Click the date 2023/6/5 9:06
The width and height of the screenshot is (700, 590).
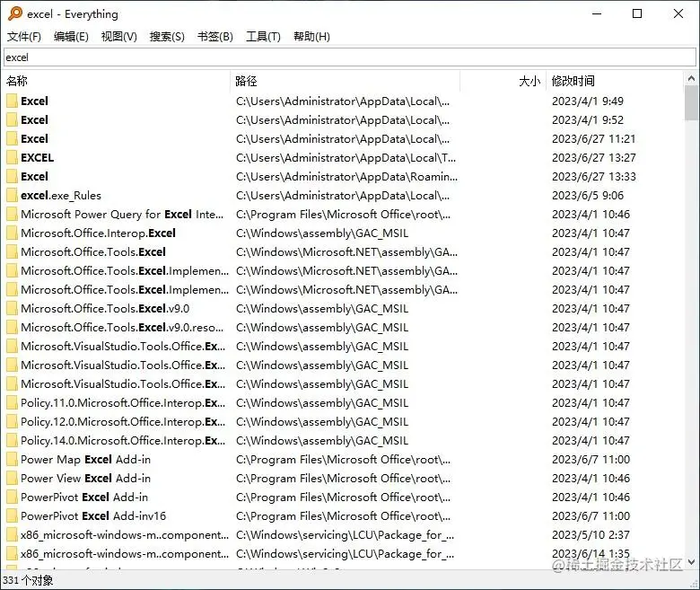pyautogui.click(x=588, y=195)
